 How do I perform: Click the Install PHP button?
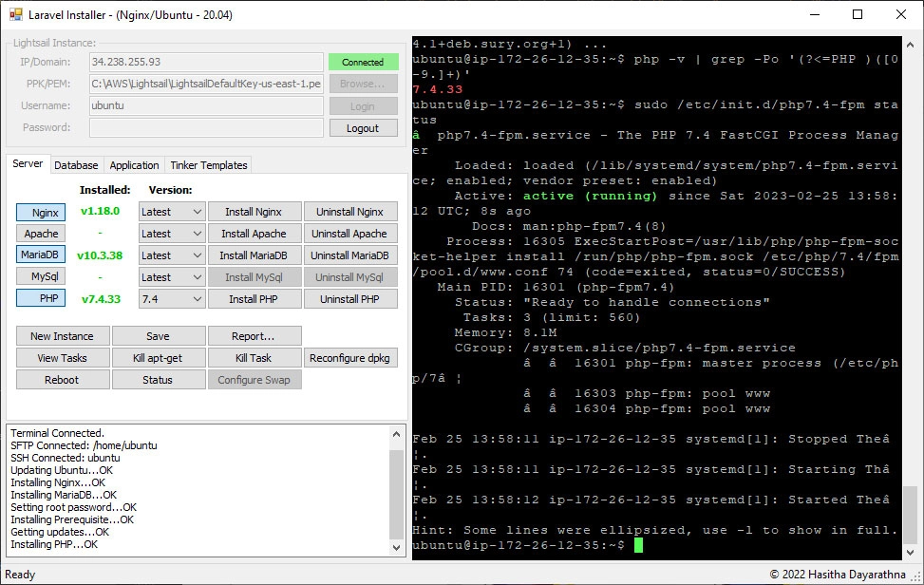[254, 299]
